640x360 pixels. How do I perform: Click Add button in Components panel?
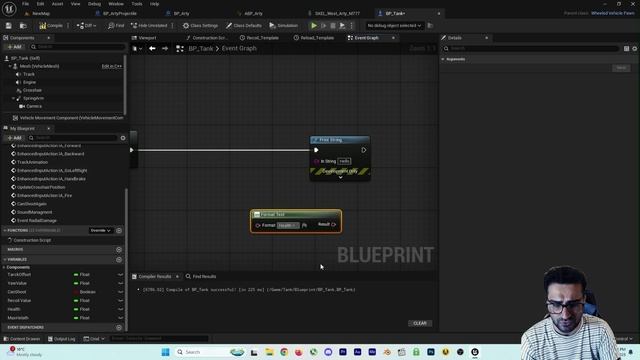coord(14,47)
